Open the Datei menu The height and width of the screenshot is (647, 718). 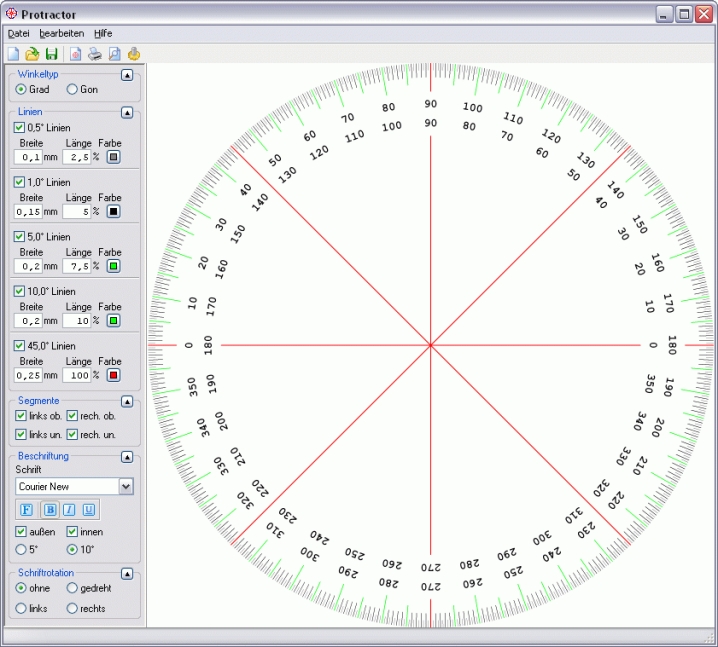pos(18,33)
